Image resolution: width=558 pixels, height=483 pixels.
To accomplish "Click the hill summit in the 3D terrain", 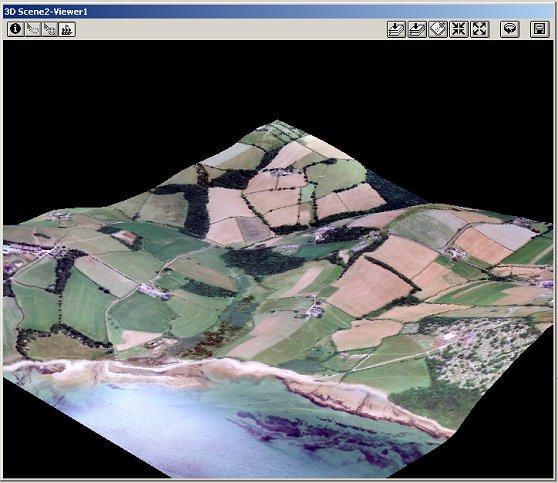I will point(278,125).
